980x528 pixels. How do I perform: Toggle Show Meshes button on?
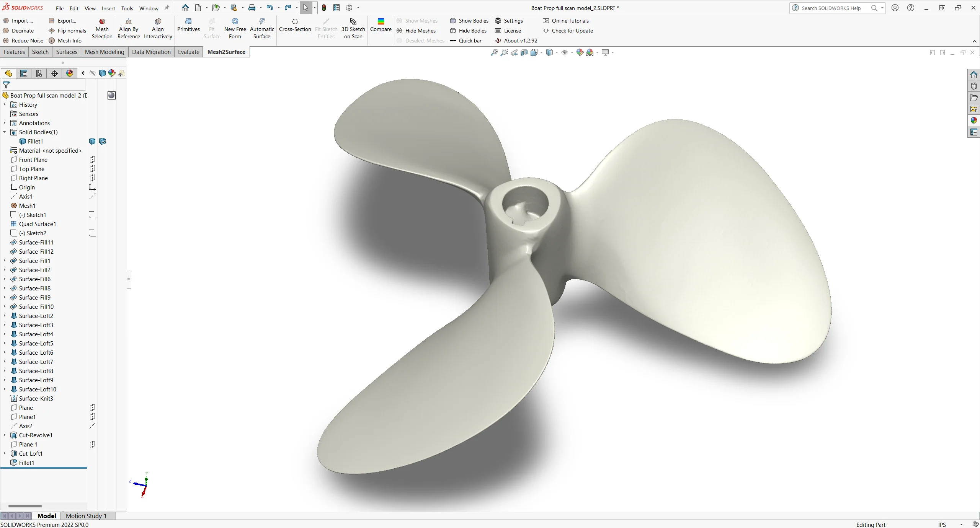pyautogui.click(x=421, y=20)
